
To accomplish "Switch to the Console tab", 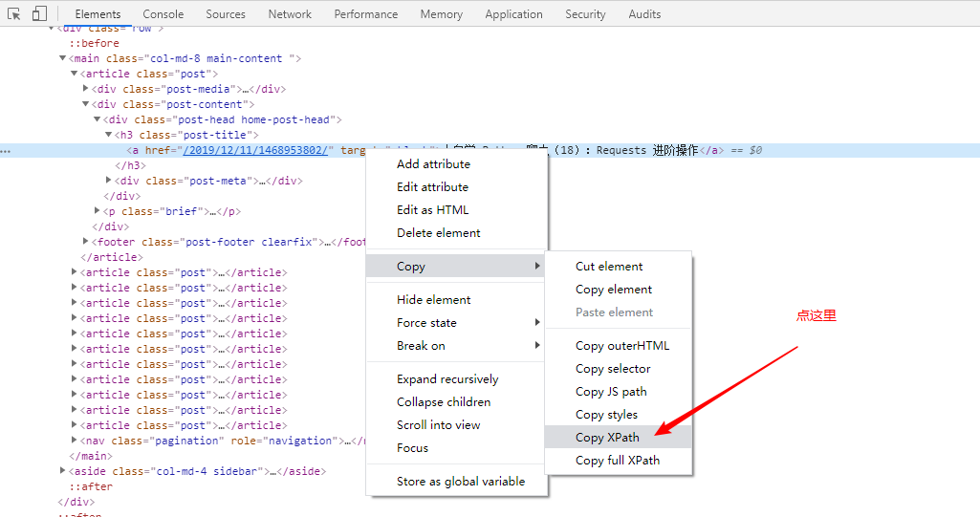I will (x=163, y=14).
